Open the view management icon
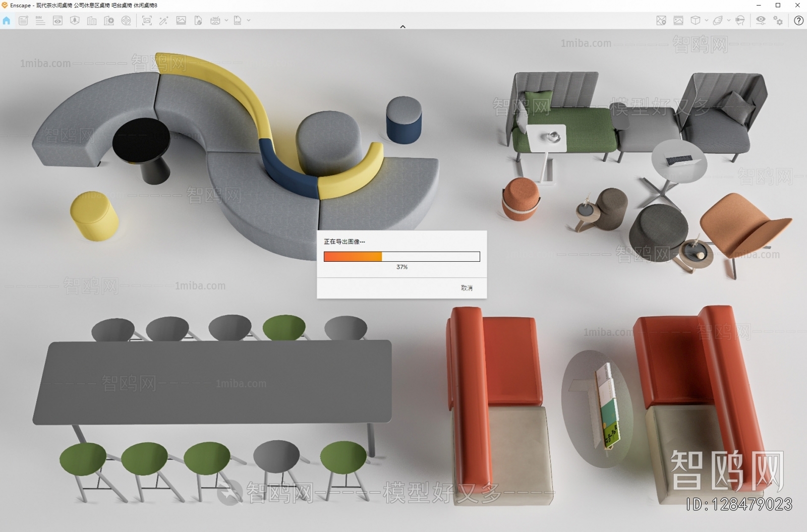Image resolution: width=807 pixels, height=532 pixels. tap(57, 21)
